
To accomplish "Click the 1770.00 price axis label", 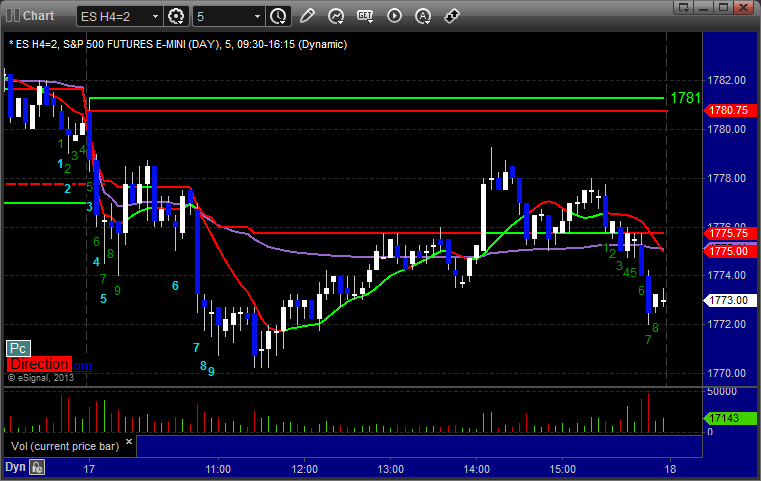I will [x=727, y=373].
